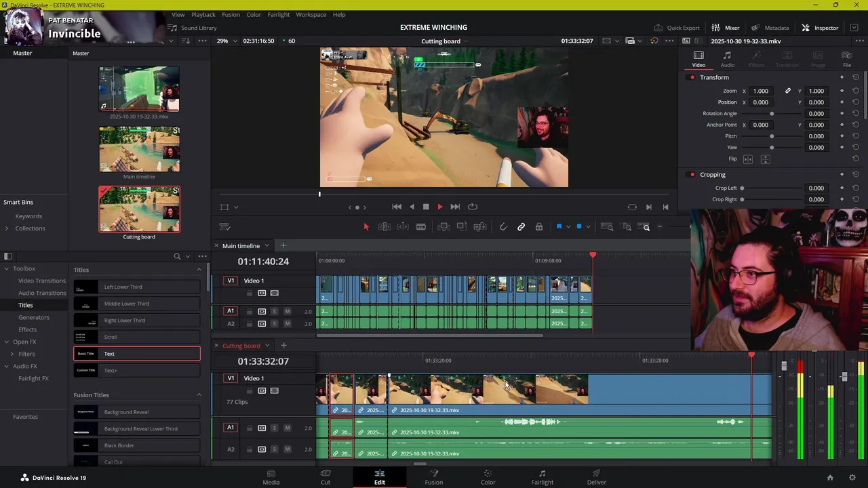Click the Full Extent Zoom icon
868x488 pixels.
pos(607,227)
